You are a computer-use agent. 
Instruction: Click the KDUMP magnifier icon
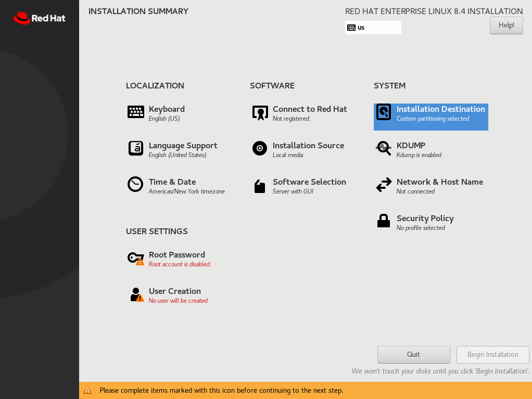[x=384, y=148]
